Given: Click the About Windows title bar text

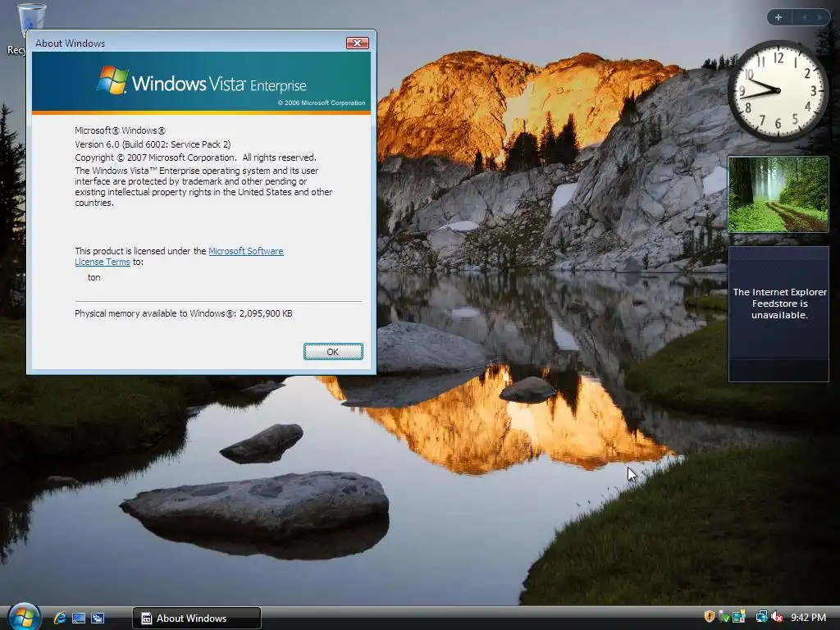Looking at the screenshot, I should 71,43.
